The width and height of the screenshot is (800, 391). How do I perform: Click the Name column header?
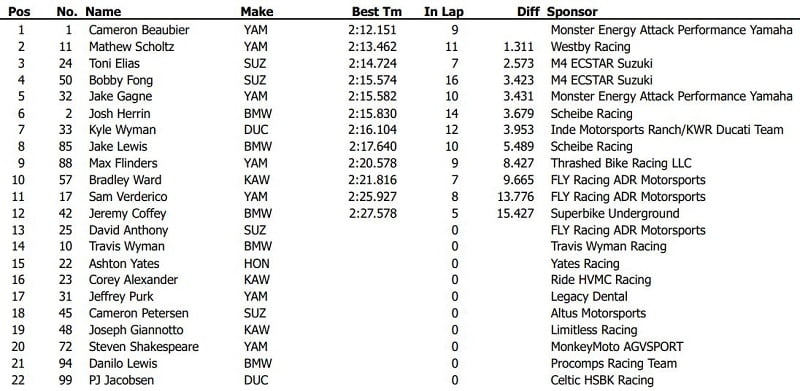[103, 11]
